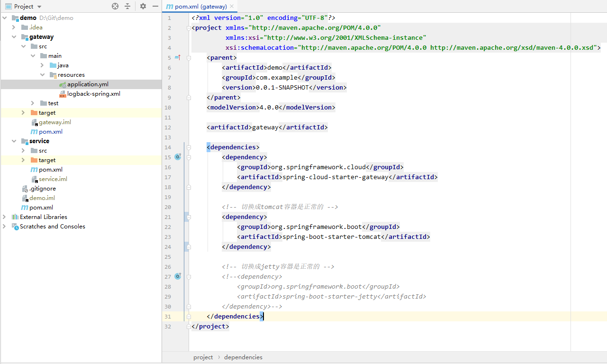The width and height of the screenshot is (607, 364).
Task: Click the Maven parent gutter icon on line 5
Action: coord(177,57)
